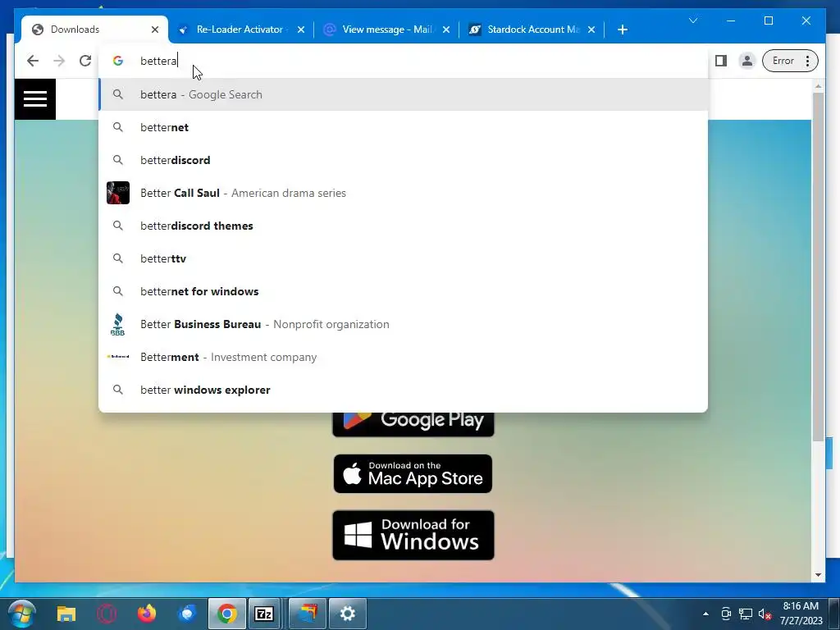Expand the tab search chevron
Screen dimensions: 840x630
pyautogui.click(x=693, y=21)
